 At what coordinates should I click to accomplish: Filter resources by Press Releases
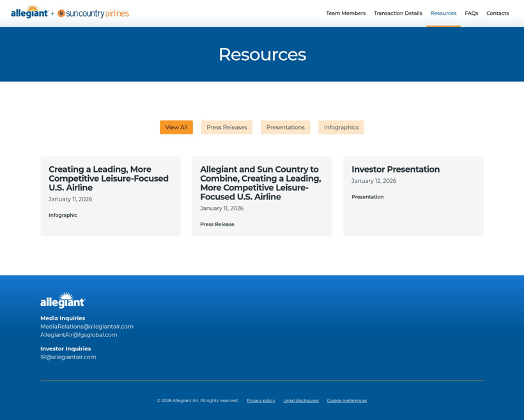click(x=227, y=127)
